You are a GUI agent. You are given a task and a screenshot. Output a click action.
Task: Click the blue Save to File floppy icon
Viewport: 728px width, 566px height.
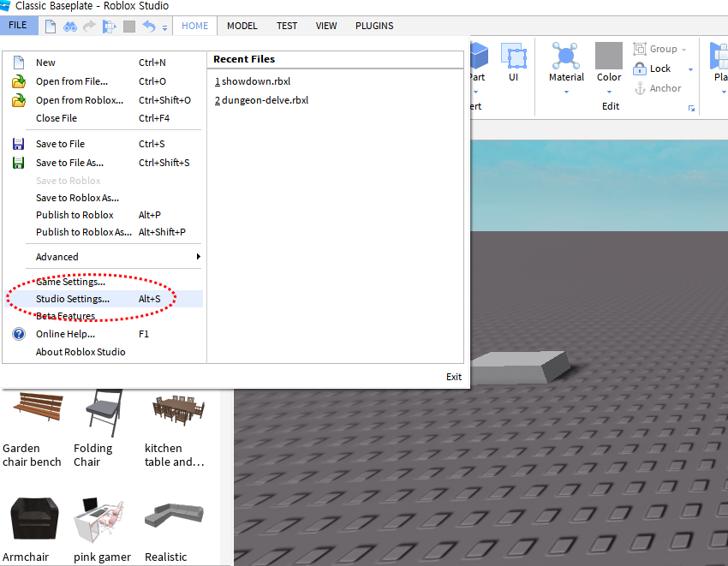click(x=18, y=144)
